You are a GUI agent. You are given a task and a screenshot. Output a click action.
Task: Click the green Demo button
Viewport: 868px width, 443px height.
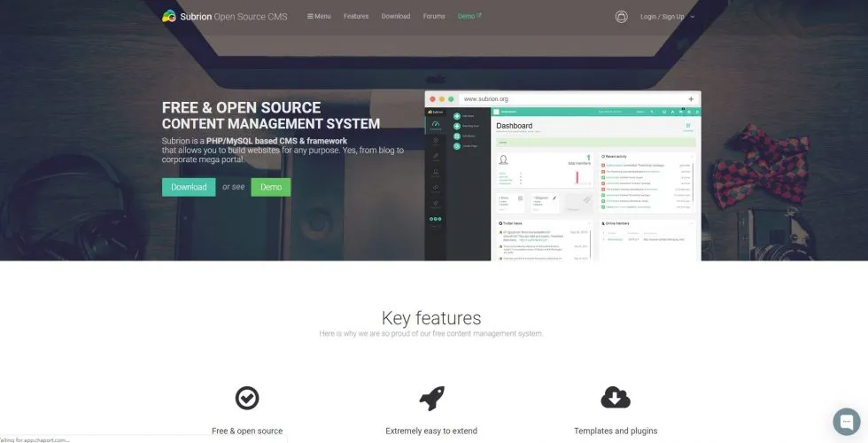point(271,187)
